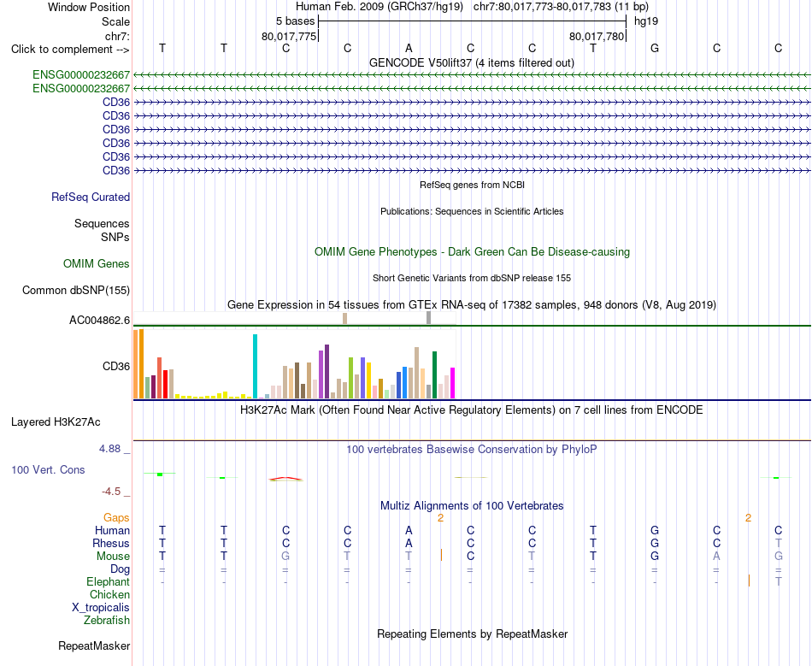Click the hg19 label beside the scale bar
This screenshot has width=812, height=666.
click(x=646, y=21)
